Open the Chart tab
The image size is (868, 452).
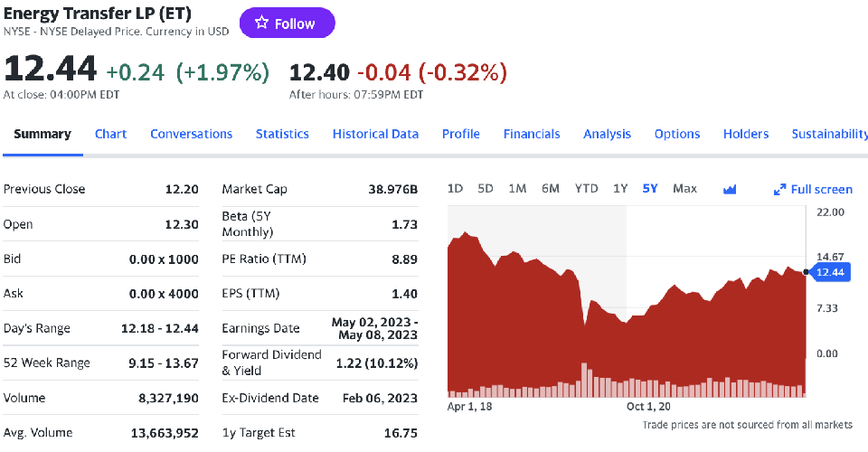point(110,134)
